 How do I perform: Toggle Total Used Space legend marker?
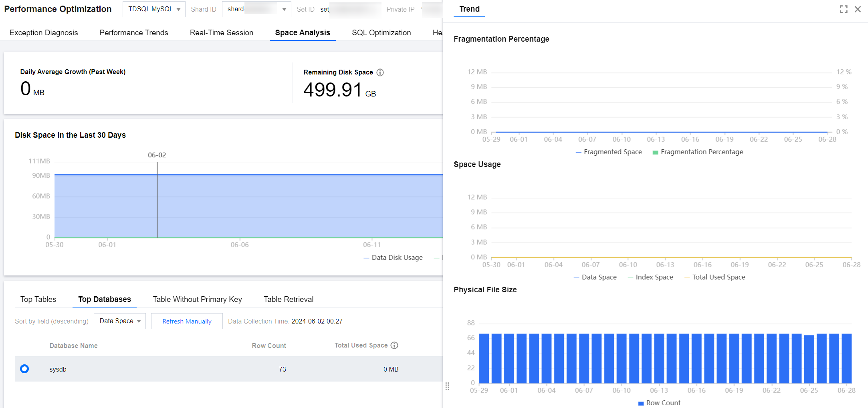click(x=687, y=277)
